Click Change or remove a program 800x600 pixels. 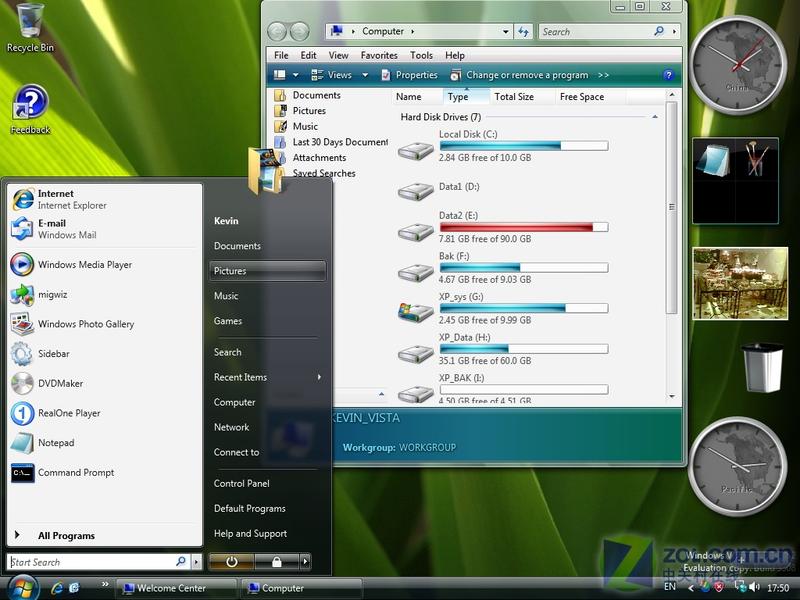click(519, 75)
